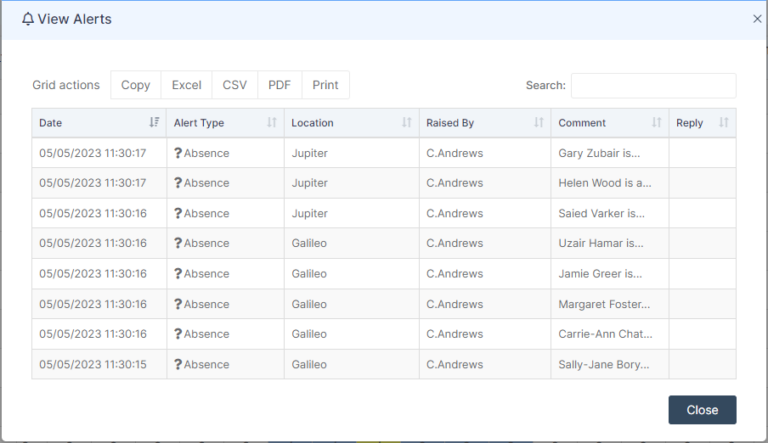Export alerts as CSV
The height and width of the screenshot is (443, 768).
point(235,85)
